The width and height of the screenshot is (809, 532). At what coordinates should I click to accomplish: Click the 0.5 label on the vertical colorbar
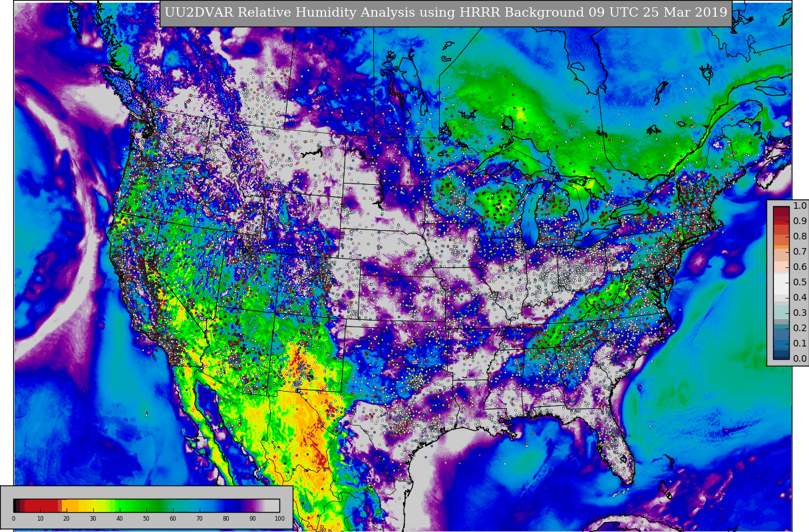[x=800, y=283]
